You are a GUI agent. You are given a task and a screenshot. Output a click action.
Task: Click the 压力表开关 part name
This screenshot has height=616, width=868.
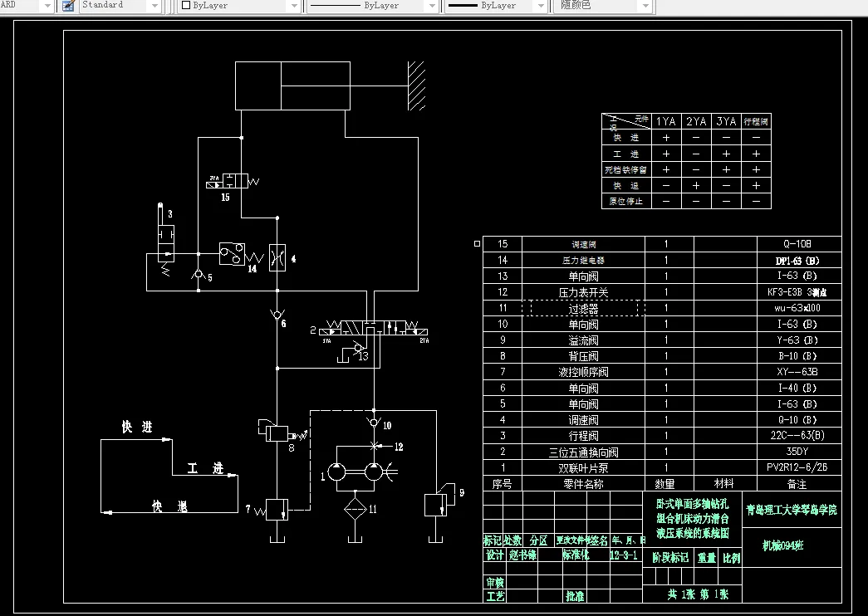[583, 292]
